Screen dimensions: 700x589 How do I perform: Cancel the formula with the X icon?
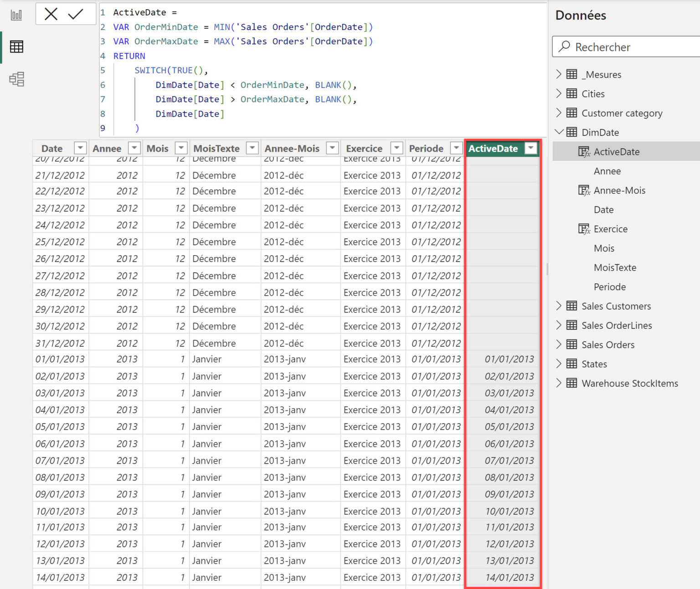(x=51, y=14)
